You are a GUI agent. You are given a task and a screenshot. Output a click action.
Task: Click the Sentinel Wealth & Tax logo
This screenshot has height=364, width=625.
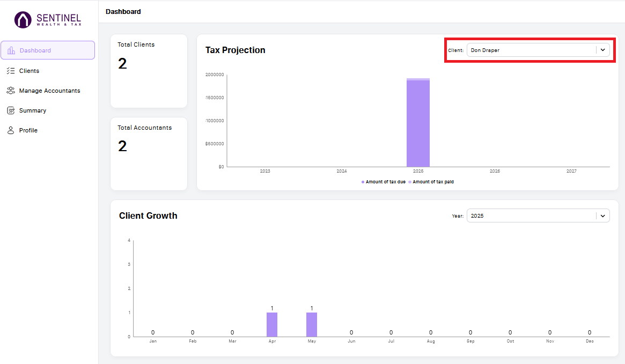click(x=48, y=19)
